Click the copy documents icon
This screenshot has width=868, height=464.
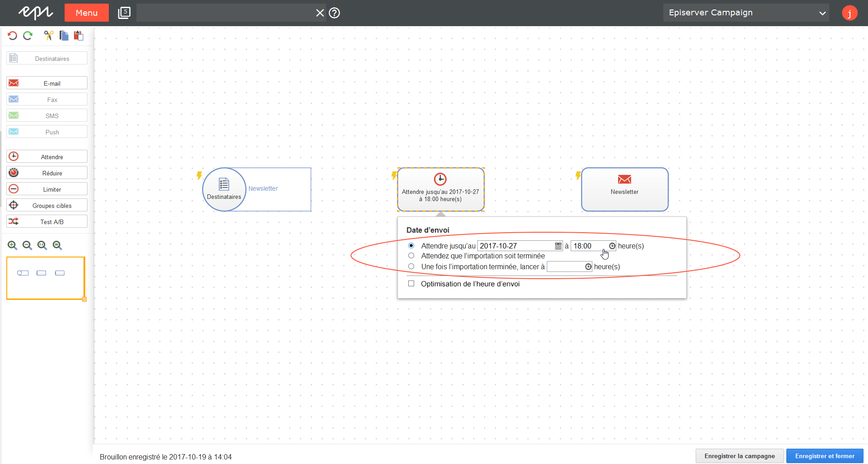click(x=64, y=36)
